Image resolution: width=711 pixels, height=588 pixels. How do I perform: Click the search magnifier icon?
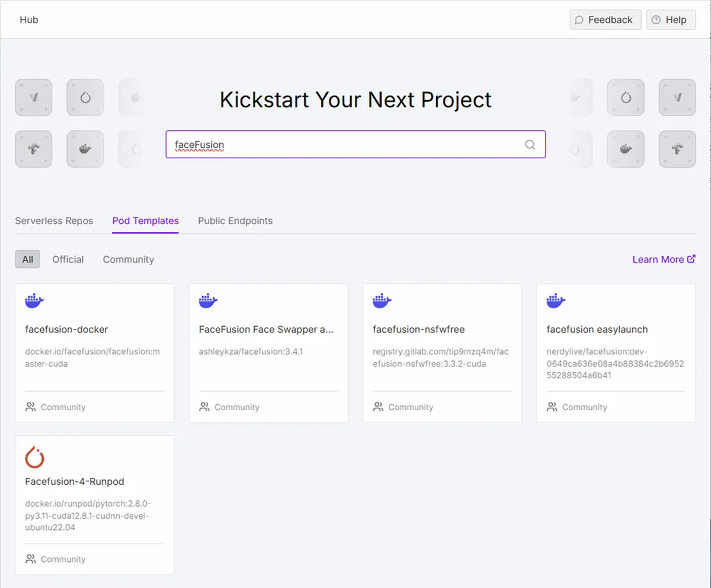(x=530, y=145)
